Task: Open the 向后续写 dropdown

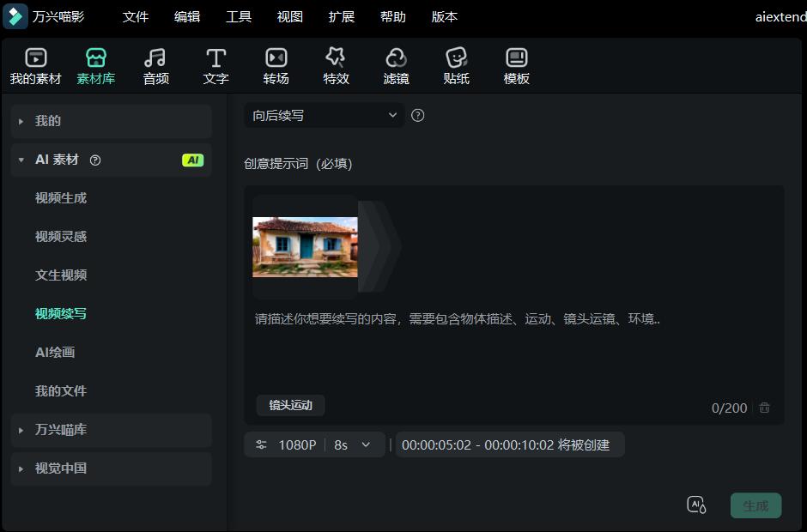Action: pos(324,114)
